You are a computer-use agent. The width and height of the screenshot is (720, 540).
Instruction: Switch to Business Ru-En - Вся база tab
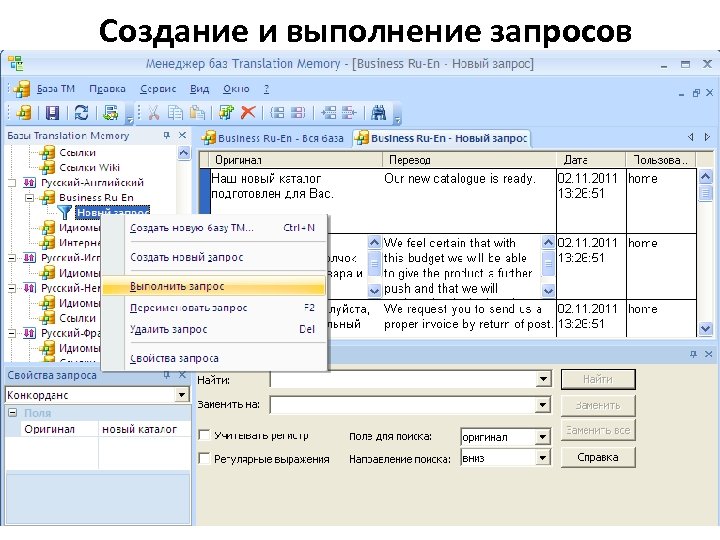click(274, 138)
